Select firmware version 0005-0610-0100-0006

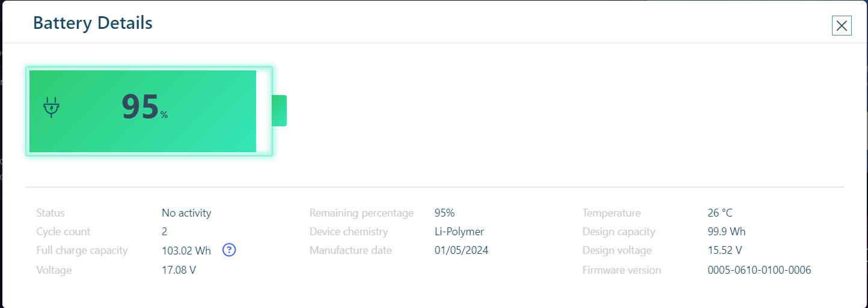pos(759,270)
